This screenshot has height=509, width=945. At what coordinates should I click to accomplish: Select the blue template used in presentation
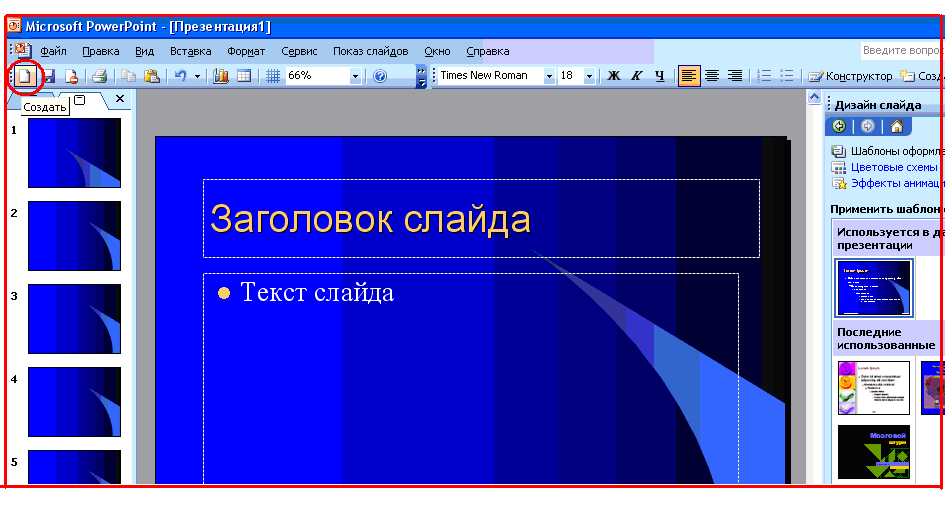click(x=874, y=288)
